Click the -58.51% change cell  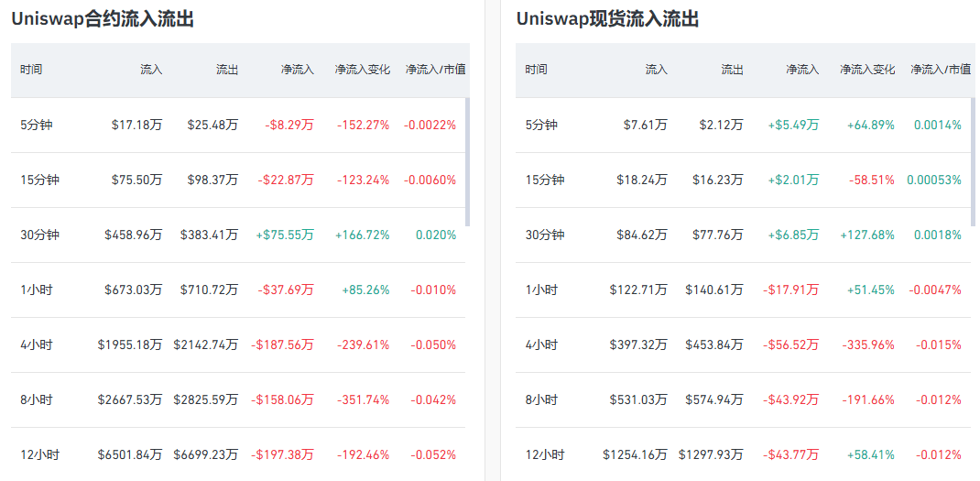click(872, 180)
